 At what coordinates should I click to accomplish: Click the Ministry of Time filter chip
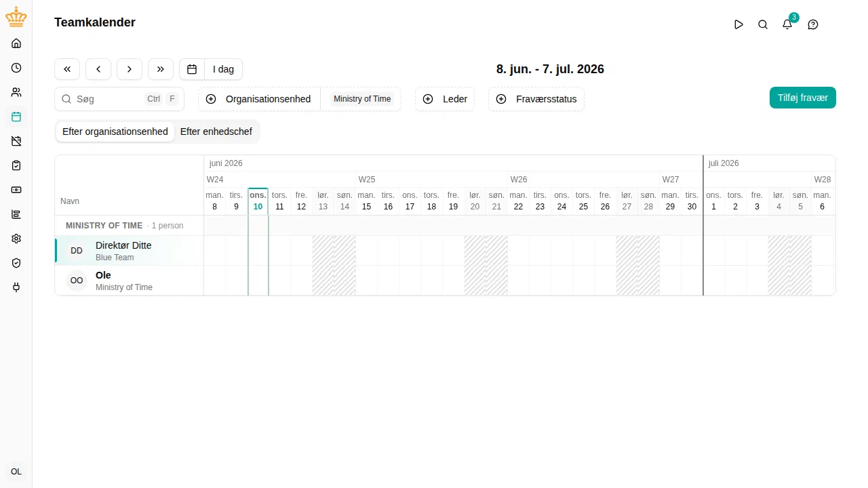362,99
